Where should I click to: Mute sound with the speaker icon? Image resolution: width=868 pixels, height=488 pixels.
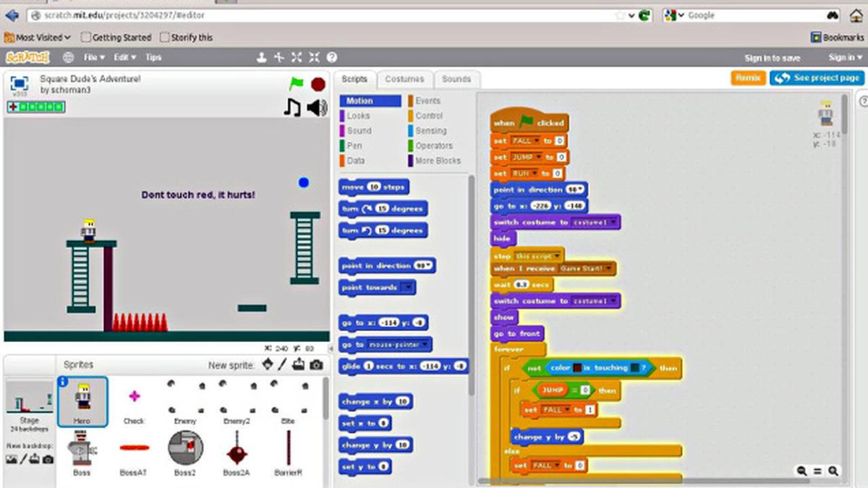click(317, 108)
